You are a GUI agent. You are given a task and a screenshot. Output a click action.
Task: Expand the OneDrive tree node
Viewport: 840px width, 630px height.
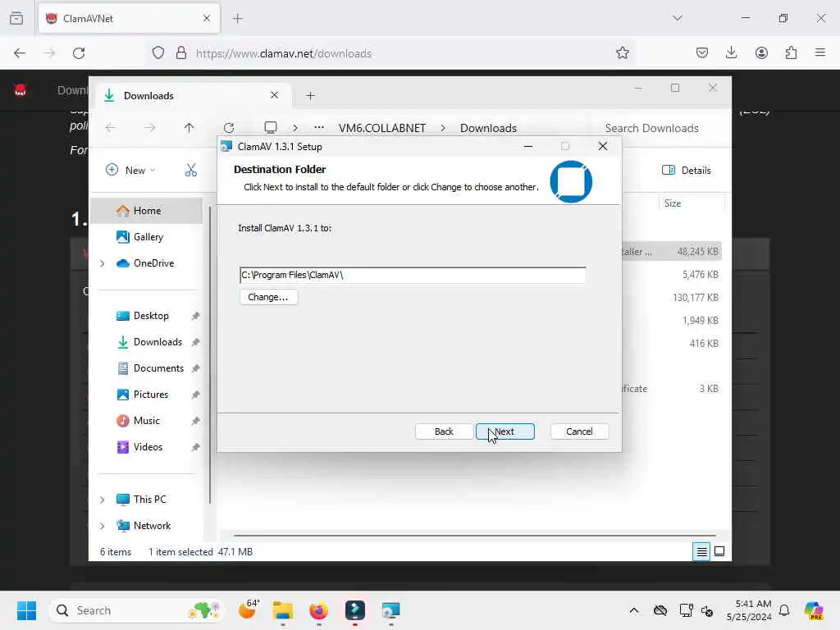(x=102, y=263)
